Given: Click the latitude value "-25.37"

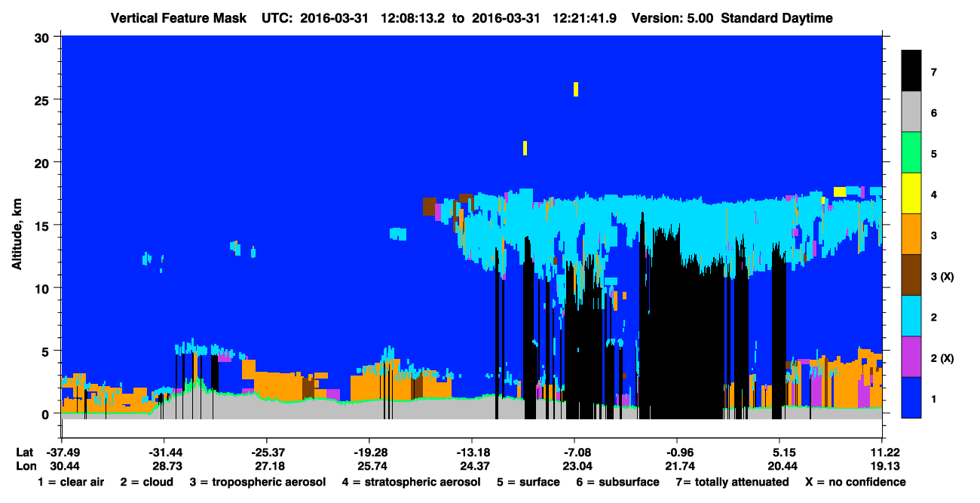Looking at the screenshot, I should [266, 452].
